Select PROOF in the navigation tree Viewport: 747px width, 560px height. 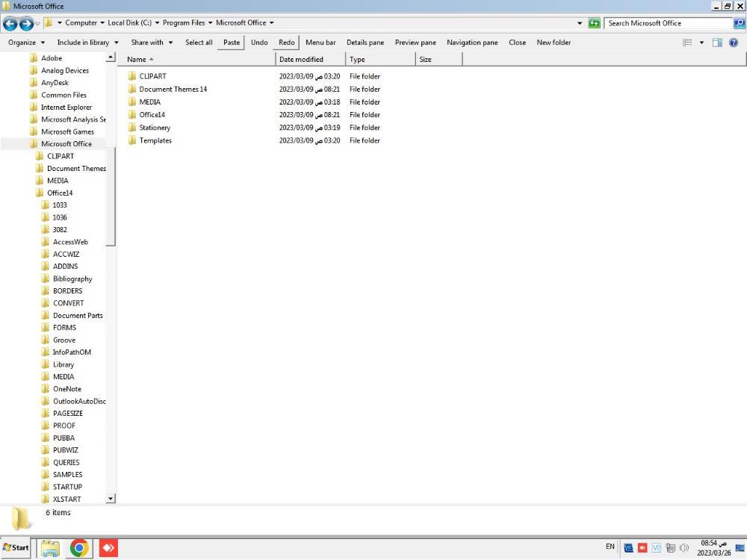[64, 426]
